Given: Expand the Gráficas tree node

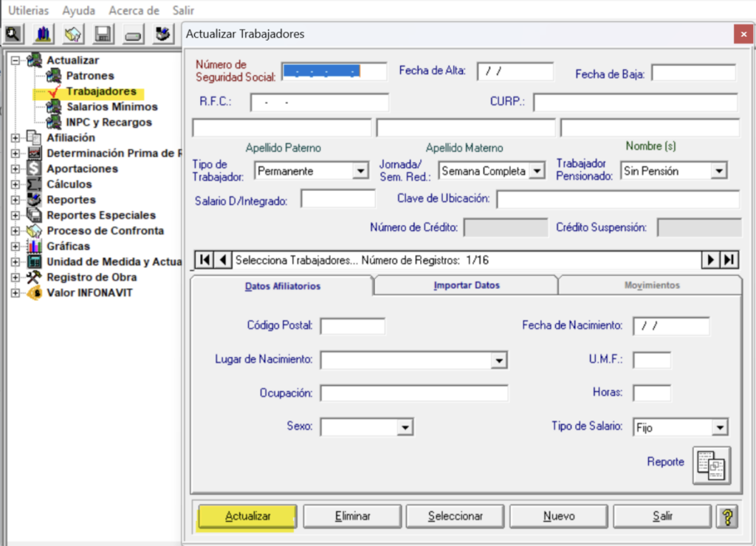Looking at the screenshot, I should click(x=16, y=246).
